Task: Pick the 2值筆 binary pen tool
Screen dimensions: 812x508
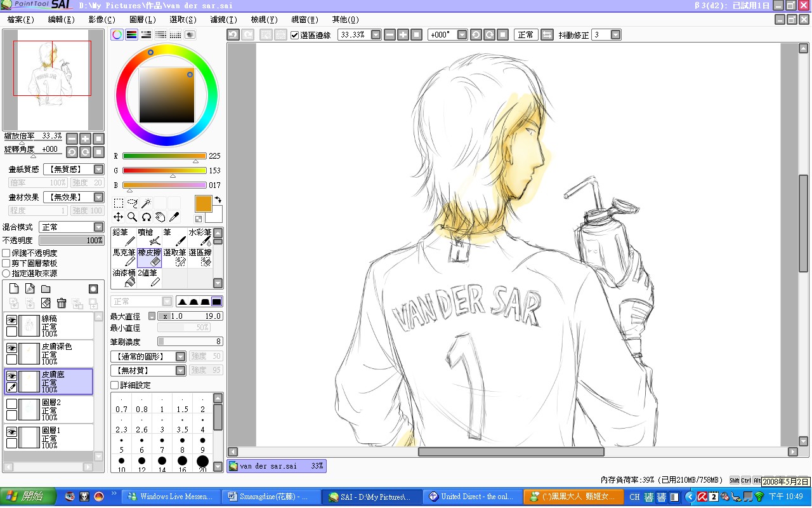Action: [x=149, y=278]
